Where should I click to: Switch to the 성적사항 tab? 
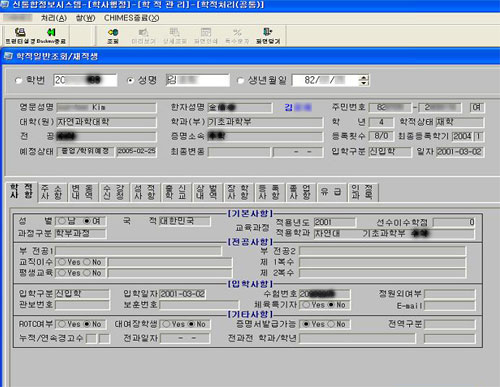tap(144, 192)
